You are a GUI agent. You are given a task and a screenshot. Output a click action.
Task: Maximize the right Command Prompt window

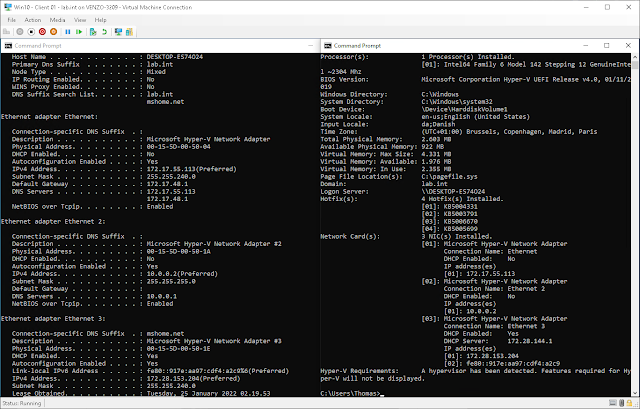(607, 46)
